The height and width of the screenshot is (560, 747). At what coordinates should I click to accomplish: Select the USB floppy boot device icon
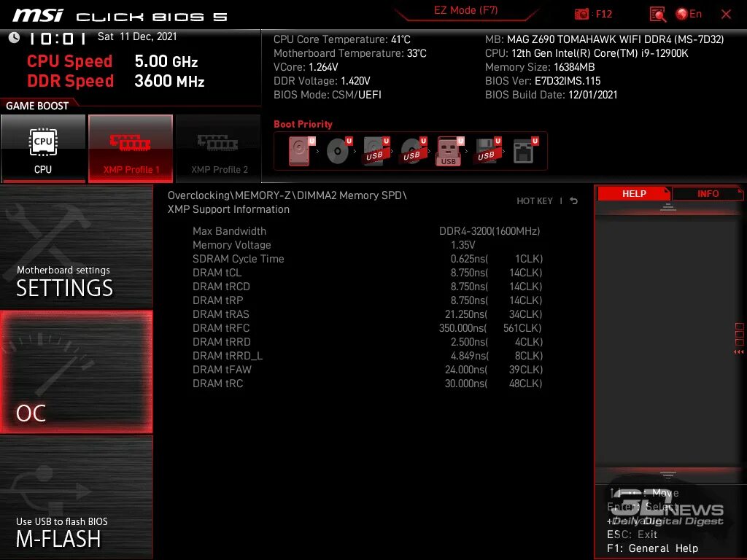click(487, 151)
